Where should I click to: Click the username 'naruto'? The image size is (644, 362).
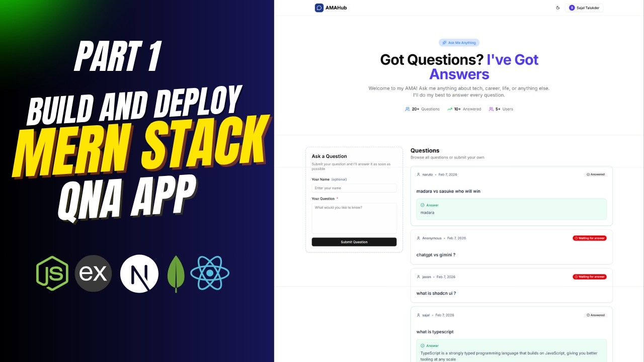click(x=428, y=174)
